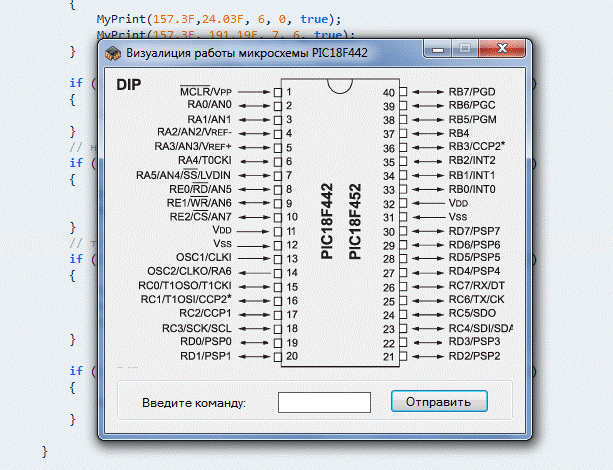Click the RA2/AN2/VREF- pin label

tap(194, 133)
